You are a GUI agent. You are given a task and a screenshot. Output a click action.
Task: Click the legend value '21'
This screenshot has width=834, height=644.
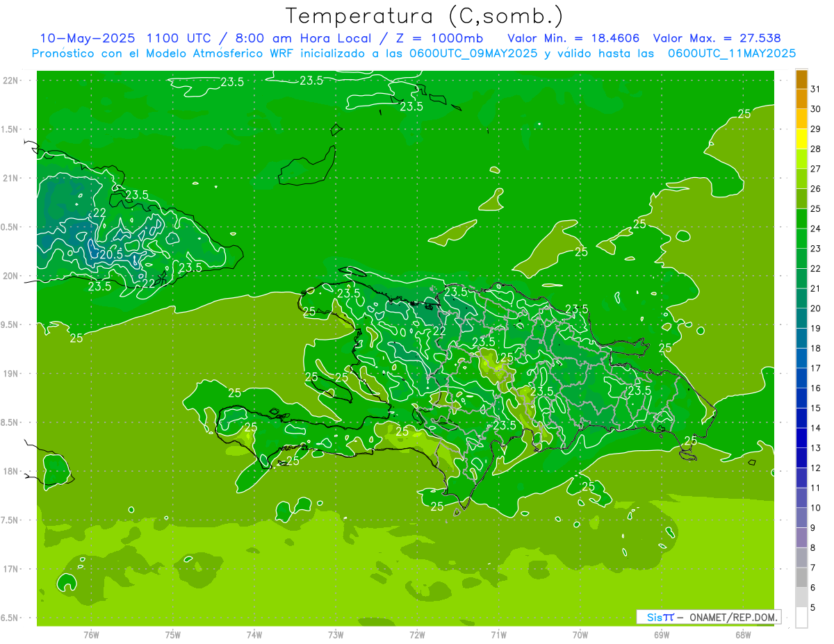coord(816,288)
